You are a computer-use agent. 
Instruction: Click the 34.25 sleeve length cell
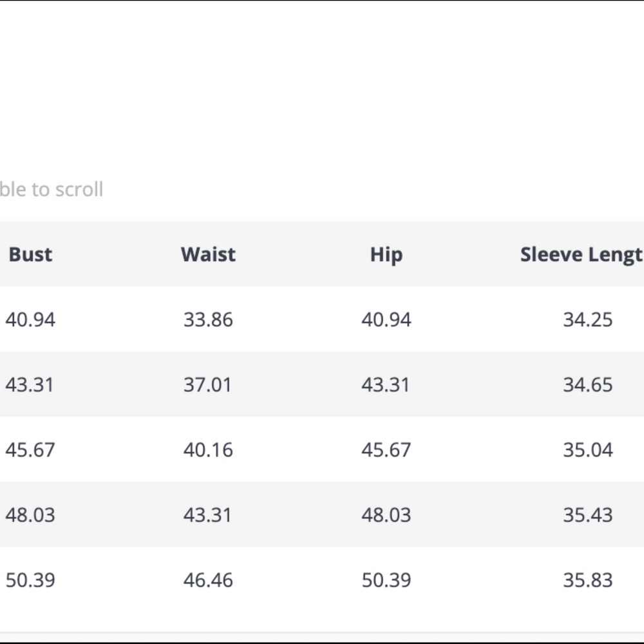[x=588, y=319]
